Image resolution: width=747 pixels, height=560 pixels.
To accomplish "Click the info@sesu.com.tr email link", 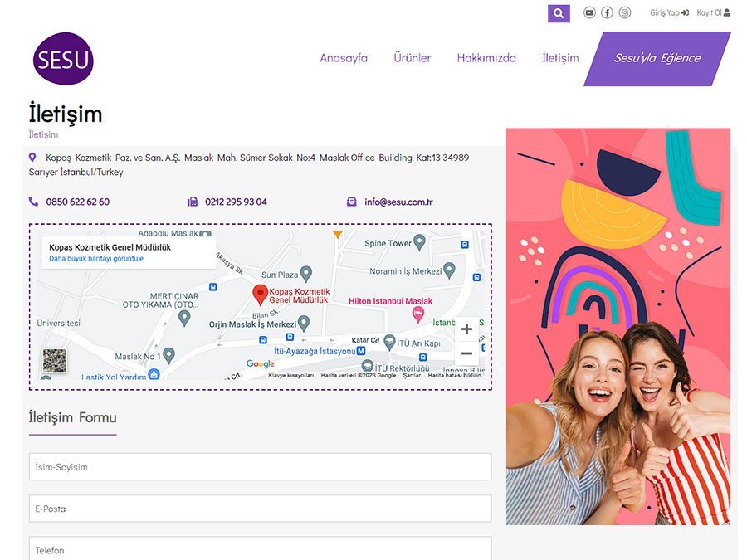I will coord(398,202).
